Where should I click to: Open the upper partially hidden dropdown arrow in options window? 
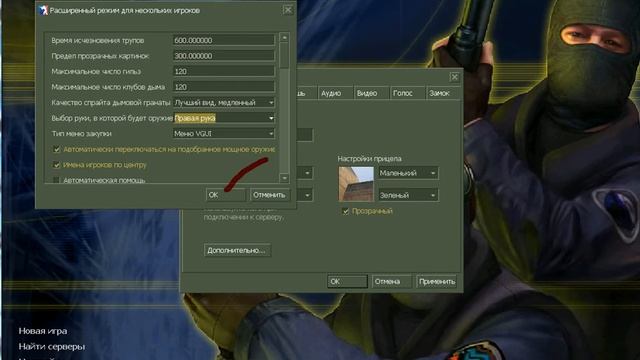click(x=307, y=173)
